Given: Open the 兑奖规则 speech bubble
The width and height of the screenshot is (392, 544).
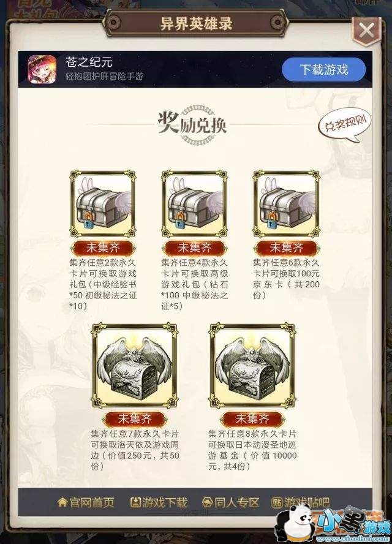Looking at the screenshot, I should pos(345,124).
